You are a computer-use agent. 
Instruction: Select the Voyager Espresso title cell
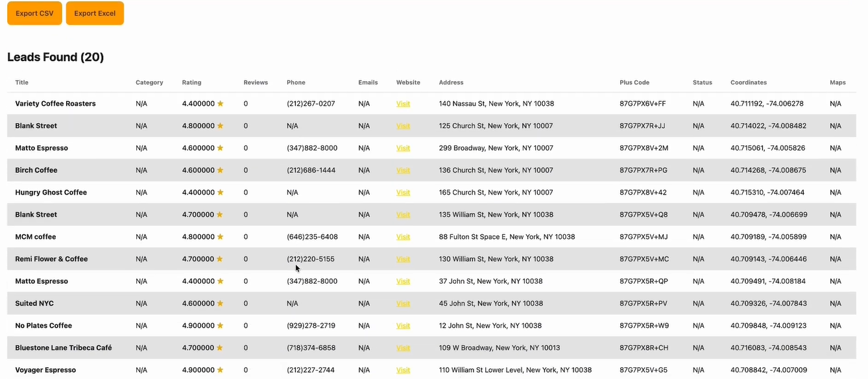point(45,370)
